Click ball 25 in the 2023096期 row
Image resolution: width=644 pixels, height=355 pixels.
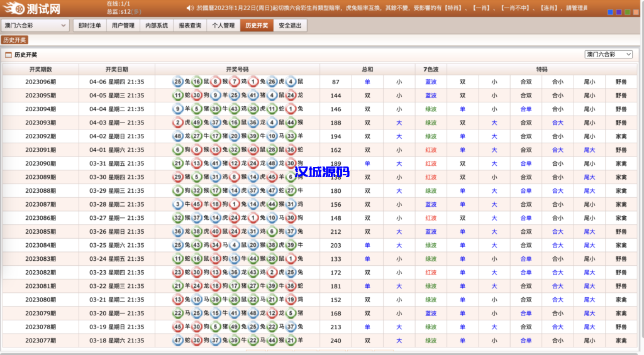[x=177, y=82]
